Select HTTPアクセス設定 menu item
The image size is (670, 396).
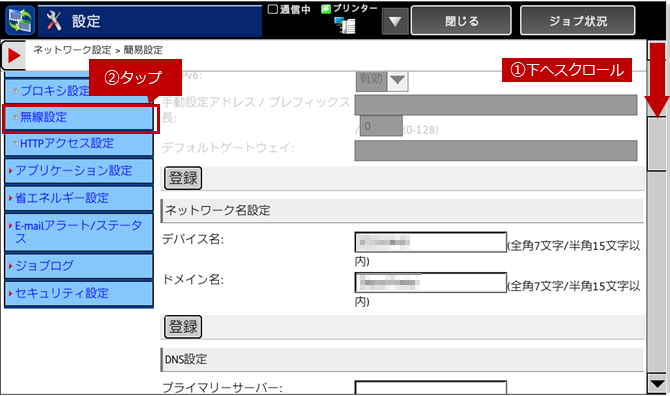click(x=79, y=144)
